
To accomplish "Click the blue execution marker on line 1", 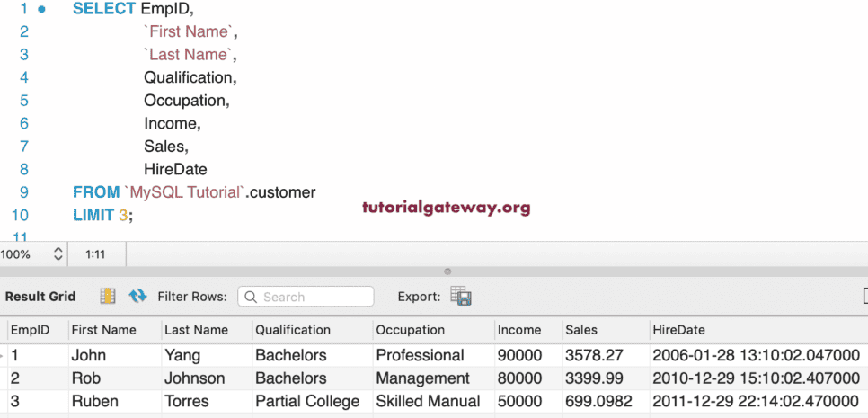I will [x=41, y=9].
